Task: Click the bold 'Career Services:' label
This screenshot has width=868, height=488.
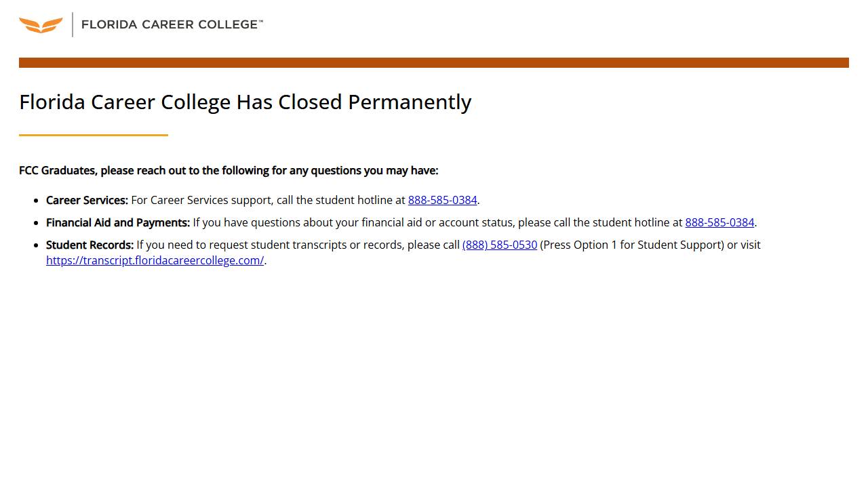Action: tap(87, 200)
